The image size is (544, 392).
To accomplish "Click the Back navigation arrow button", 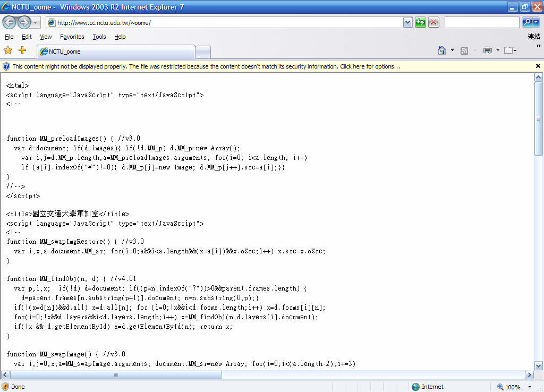I will tap(10, 22).
